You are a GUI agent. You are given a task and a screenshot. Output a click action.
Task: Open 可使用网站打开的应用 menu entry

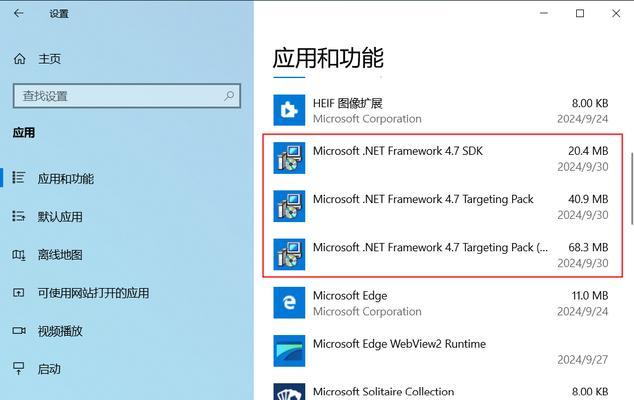(x=93, y=293)
